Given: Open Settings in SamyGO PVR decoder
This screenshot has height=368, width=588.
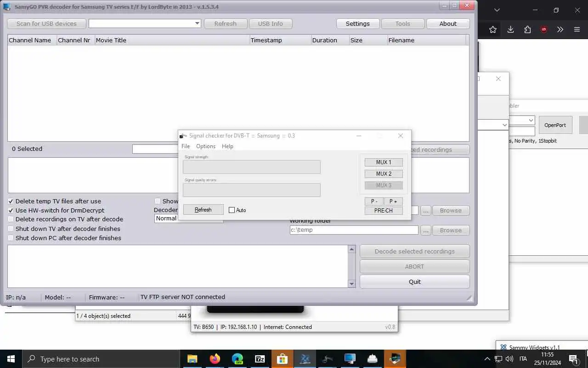Looking at the screenshot, I should click(357, 23).
